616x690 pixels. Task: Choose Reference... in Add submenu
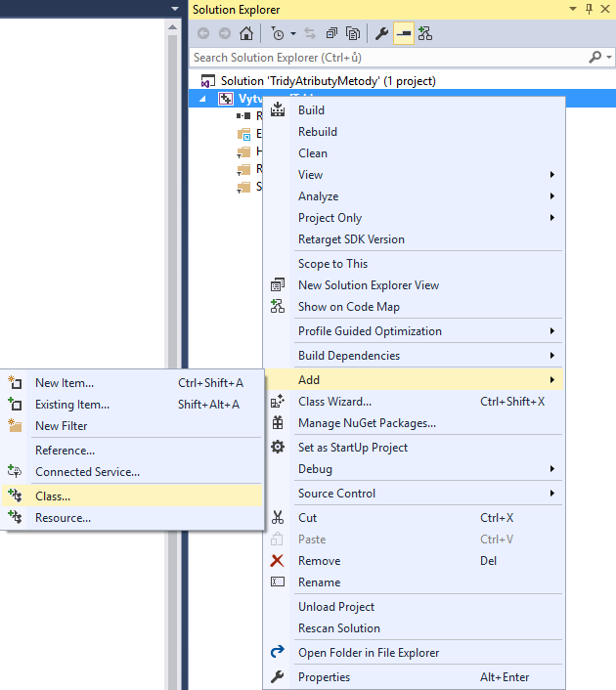point(132,451)
